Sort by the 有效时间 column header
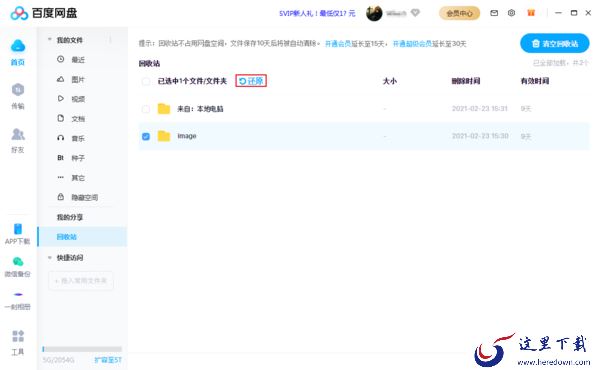Screen dimensions: 600x370 (535, 81)
